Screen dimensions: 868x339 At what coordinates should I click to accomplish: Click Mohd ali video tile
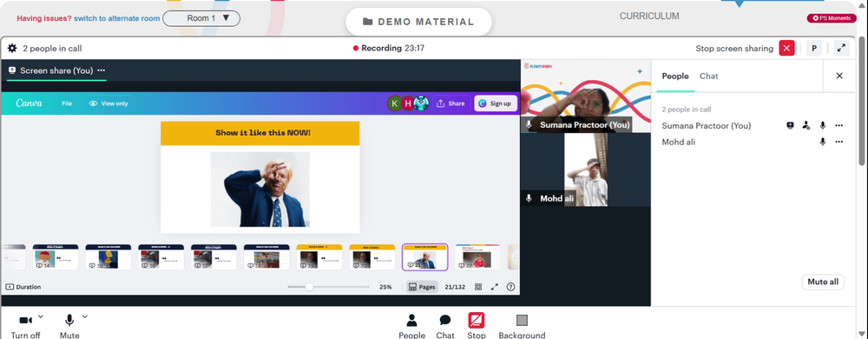coord(585,169)
